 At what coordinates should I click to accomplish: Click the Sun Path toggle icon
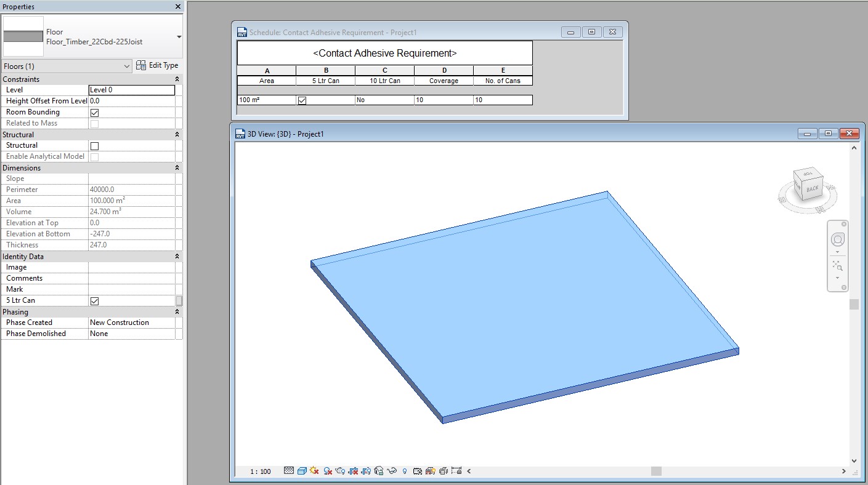pyautogui.click(x=314, y=471)
